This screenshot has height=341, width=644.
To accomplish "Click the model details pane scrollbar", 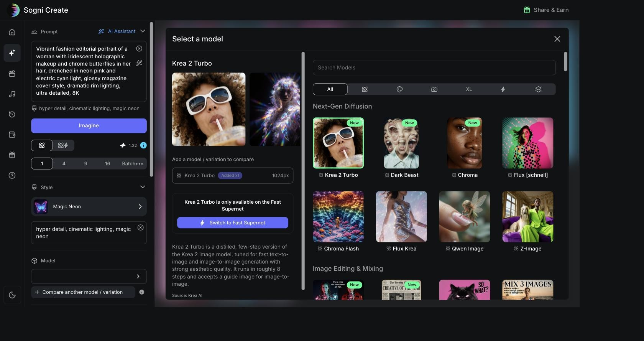I will [x=303, y=171].
